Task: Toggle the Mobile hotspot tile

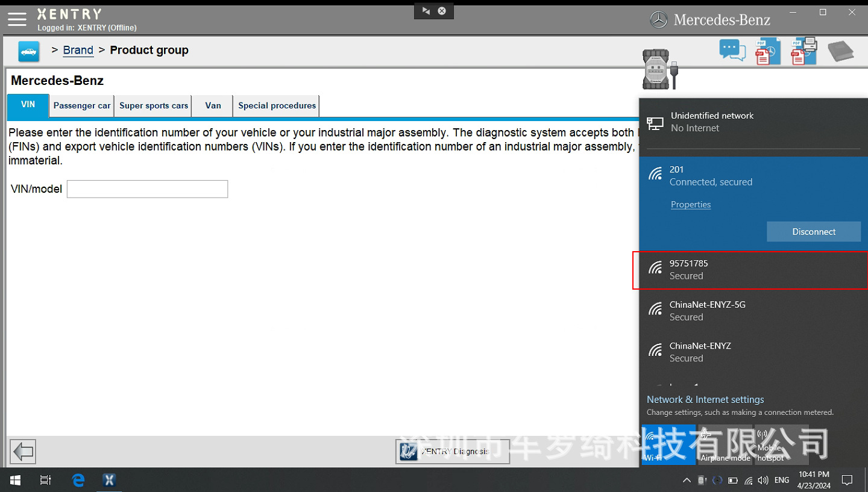Action: (x=781, y=444)
